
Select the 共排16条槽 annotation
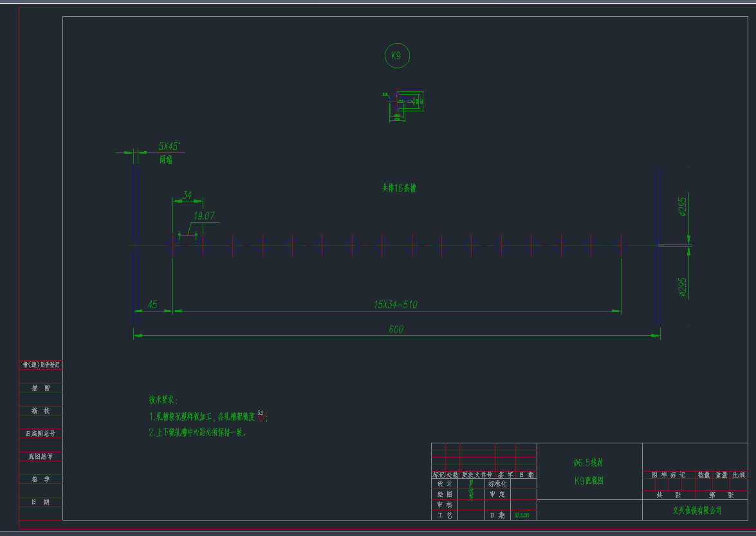pyautogui.click(x=399, y=188)
